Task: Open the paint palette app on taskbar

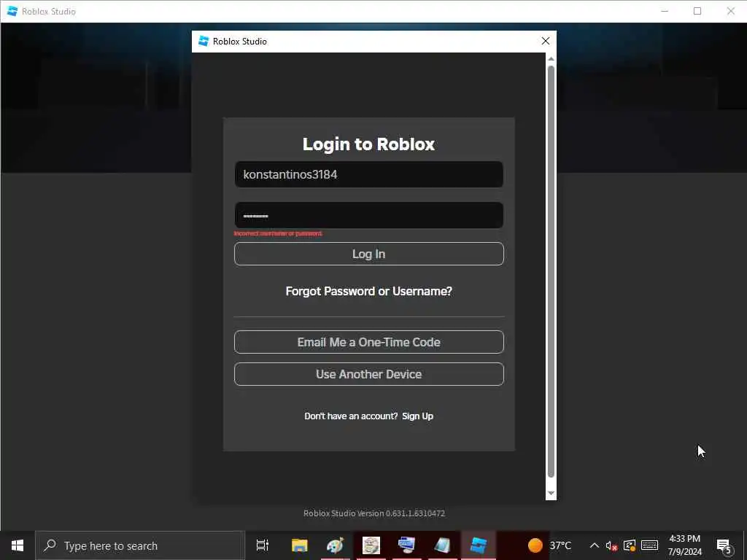Action: [335, 545]
